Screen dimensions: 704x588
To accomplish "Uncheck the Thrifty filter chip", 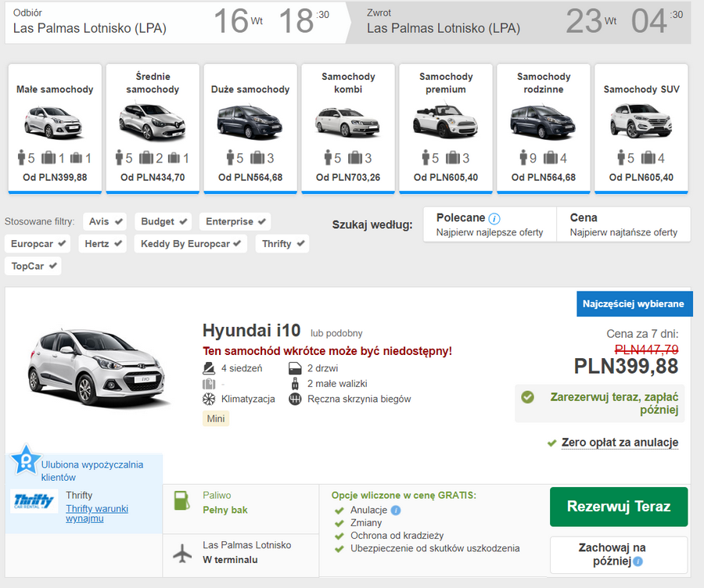I will tap(282, 244).
